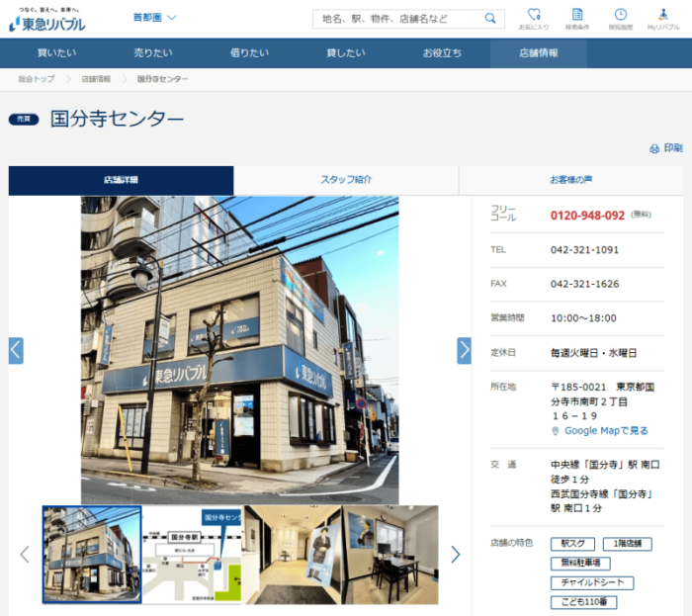Click the チャイルドシート feature tag
Viewport: 692px width, 616px height.
pyautogui.click(x=592, y=583)
